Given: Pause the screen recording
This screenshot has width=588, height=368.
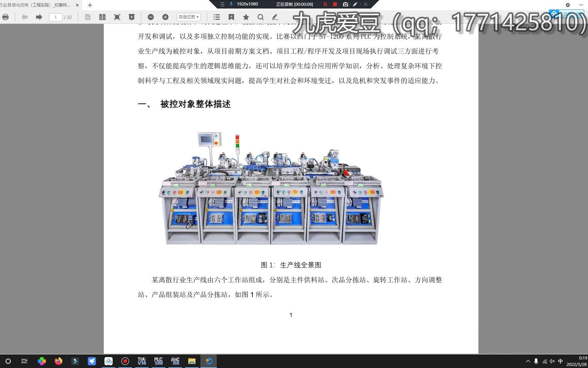Looking at the screenshot, I should 325,4.
